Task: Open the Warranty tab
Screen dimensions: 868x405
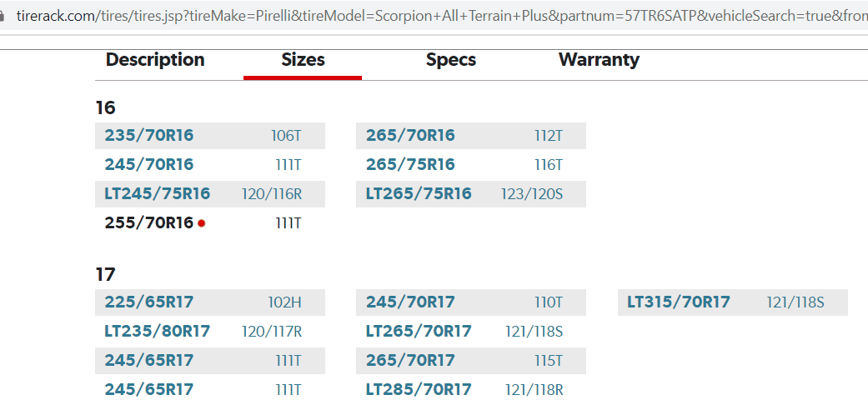Action: pos(599,60)
